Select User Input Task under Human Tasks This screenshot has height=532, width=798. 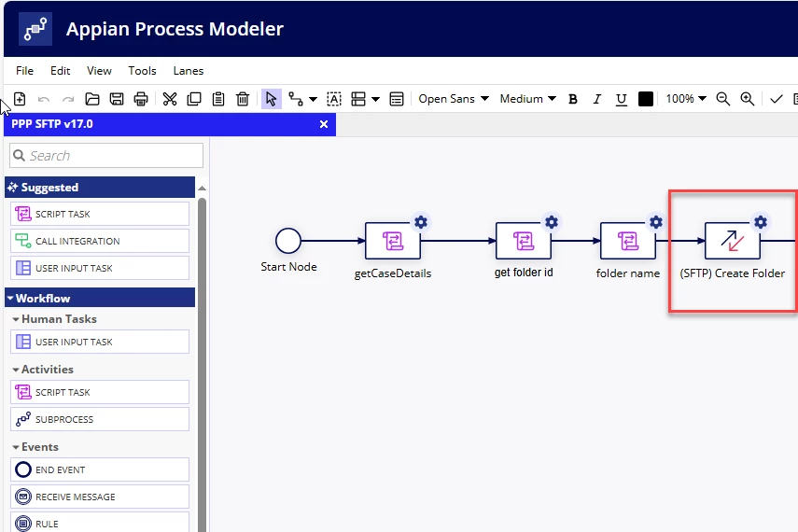[x=100, y=343]
